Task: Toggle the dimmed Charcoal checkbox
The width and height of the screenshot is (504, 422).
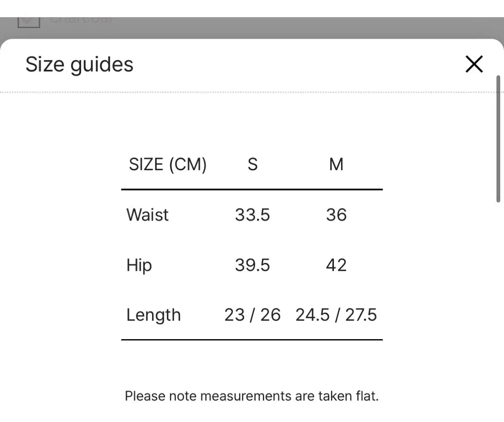Action: (29, 22)
